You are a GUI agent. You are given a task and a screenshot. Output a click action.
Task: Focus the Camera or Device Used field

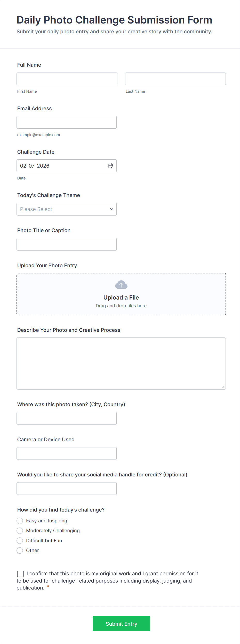pos(67,453)
